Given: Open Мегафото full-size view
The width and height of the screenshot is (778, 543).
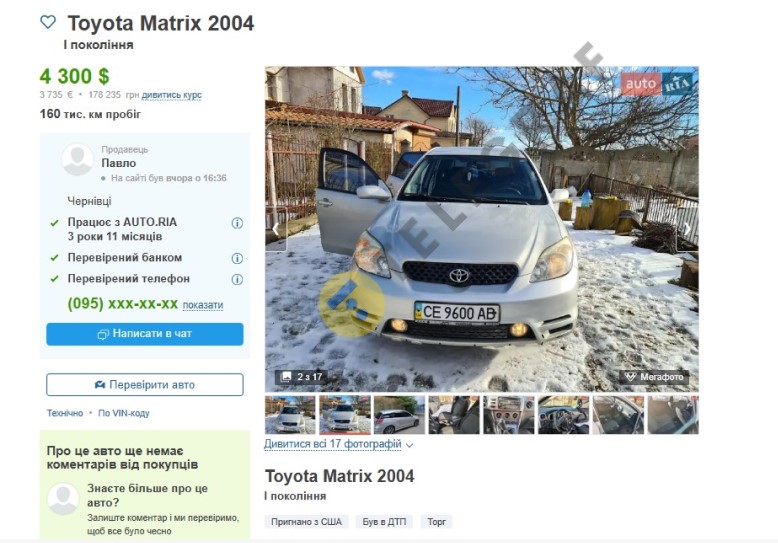Looking at the screenshot, I should pyautogui.click(x=654, y=377).
